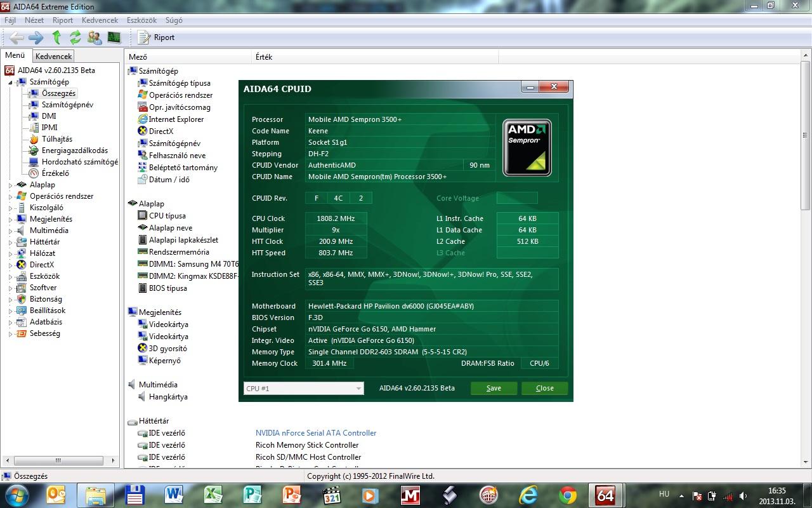Expand the Multimédia tree node

11,231
